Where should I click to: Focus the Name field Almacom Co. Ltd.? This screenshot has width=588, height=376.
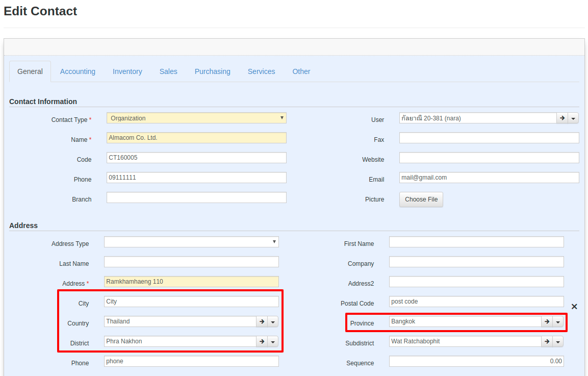(x=196, y=138)
